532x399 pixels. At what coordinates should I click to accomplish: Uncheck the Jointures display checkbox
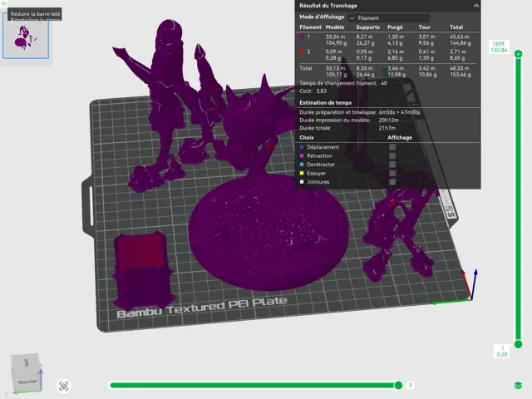(x=392, y=182)
